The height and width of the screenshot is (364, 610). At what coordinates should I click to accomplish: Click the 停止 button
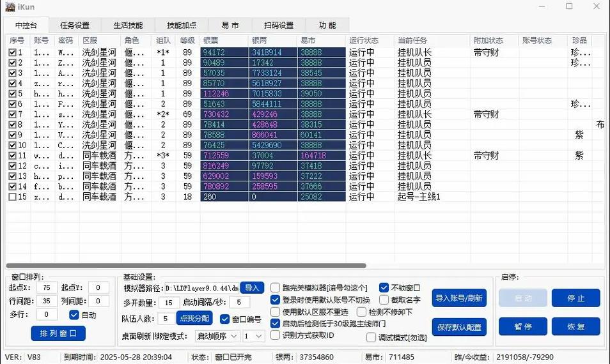(575, 298)
